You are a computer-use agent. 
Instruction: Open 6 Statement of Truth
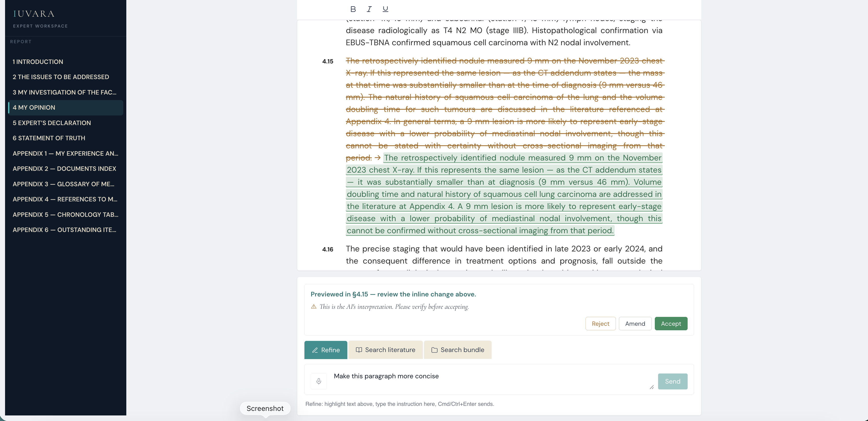pos(66,138)
